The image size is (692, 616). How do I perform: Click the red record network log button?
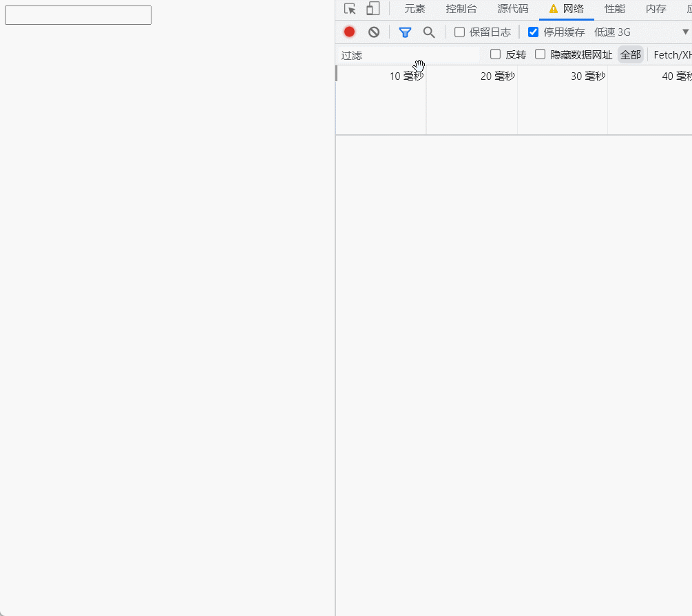[x=349, y=32]
